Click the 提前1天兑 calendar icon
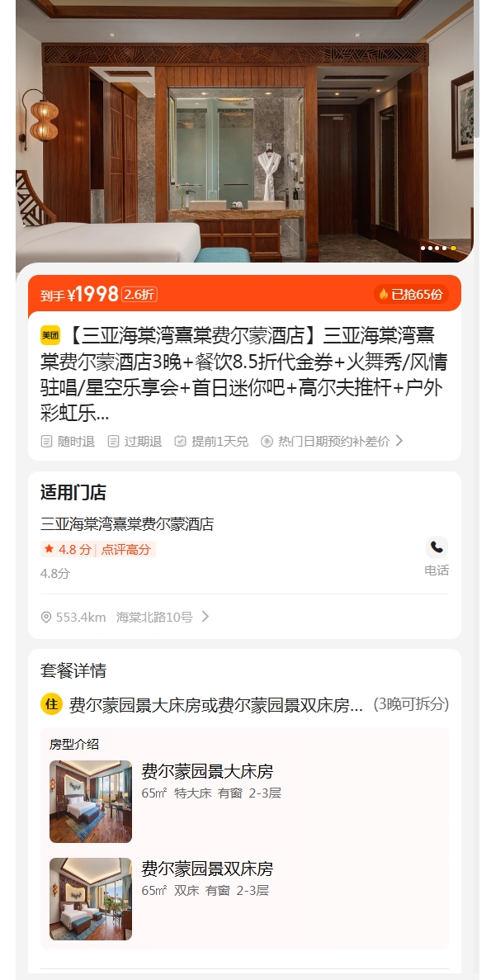The image size is (491, 980). pos(180,441)
